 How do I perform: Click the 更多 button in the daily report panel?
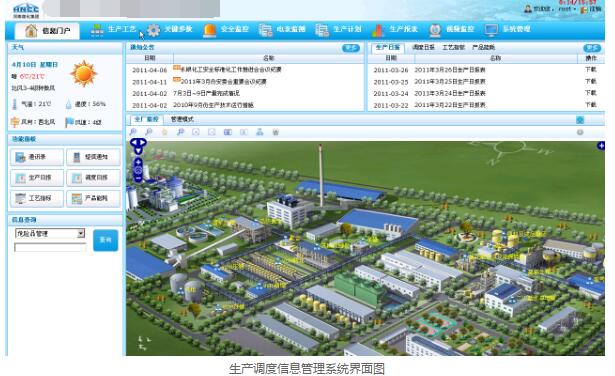tap(592, 48)
